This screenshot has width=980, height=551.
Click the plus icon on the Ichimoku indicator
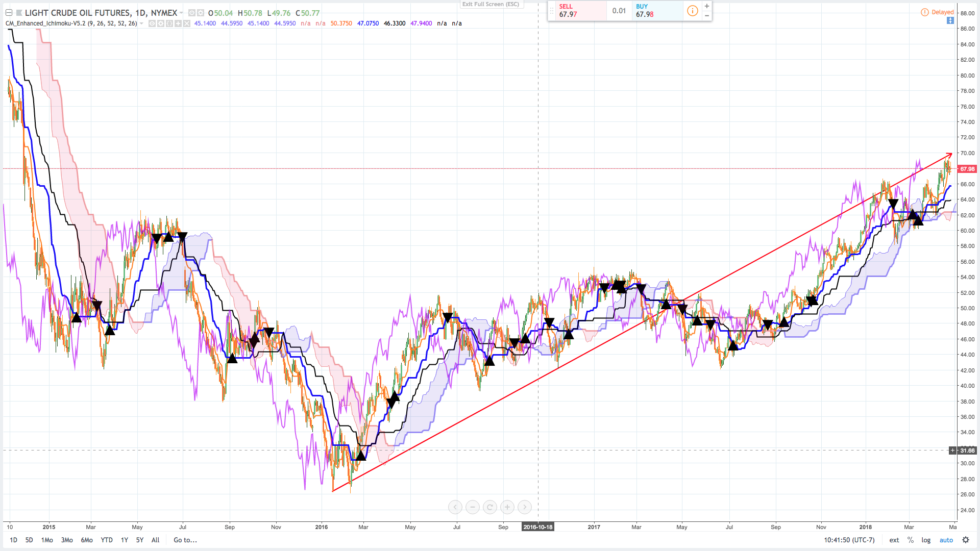pyautogui.click(x=178, y=23)
